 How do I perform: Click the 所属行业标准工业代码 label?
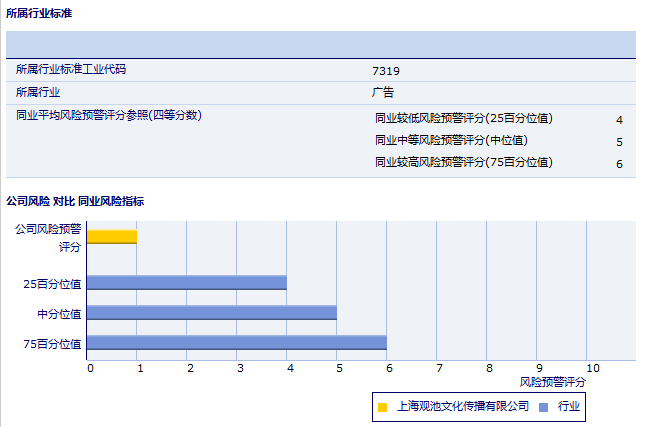[71, 69]
